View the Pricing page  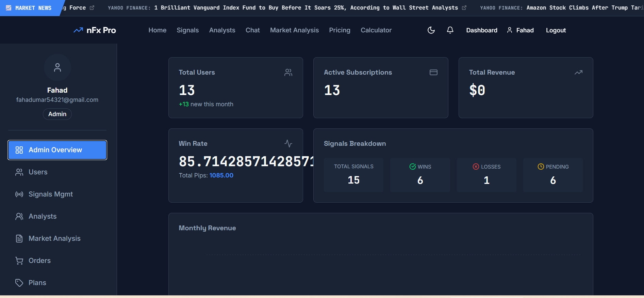[340, 30]
